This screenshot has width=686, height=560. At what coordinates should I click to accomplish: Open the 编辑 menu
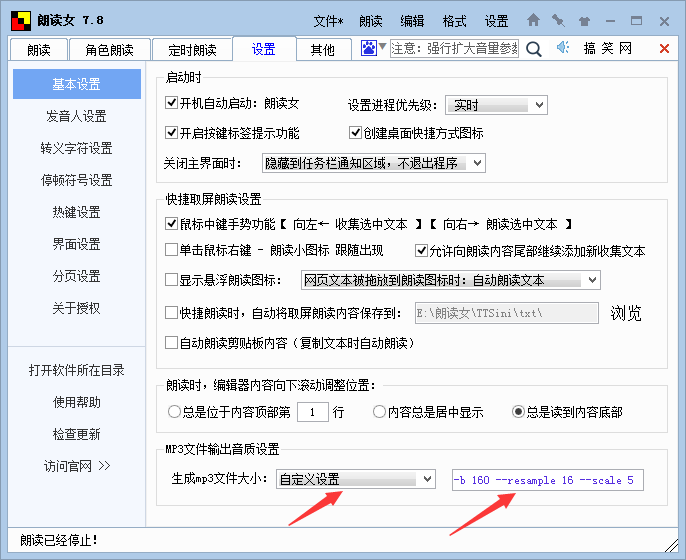tap(412, 21)
